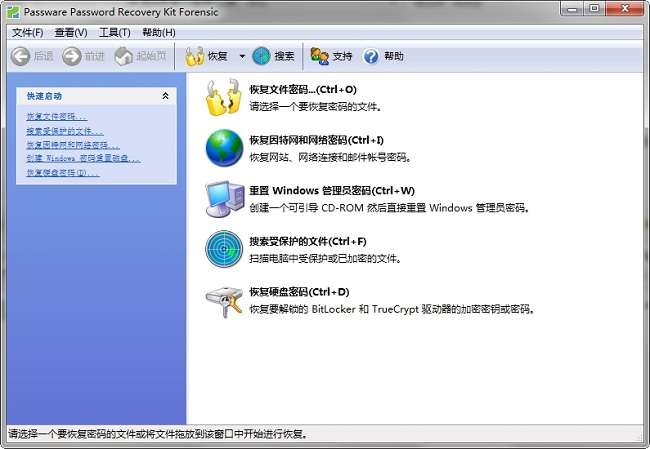Click the 快速启动 panel header text

tap(44, 96)
